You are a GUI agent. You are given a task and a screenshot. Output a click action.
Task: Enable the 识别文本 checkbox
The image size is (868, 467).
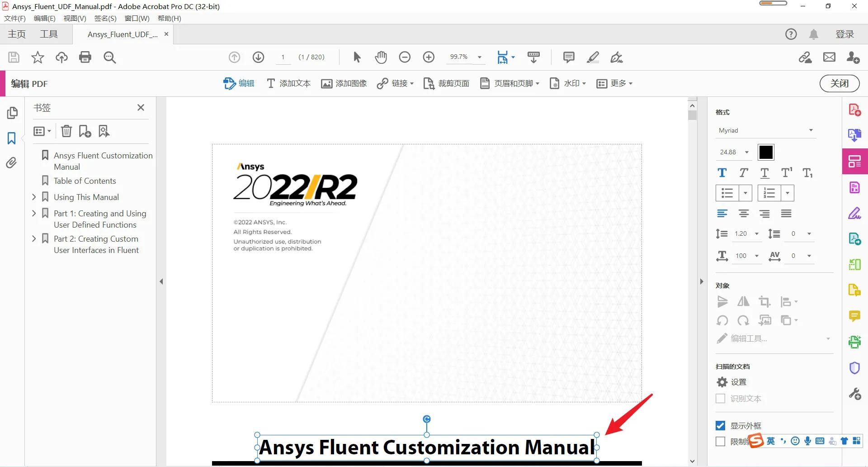[721, 399]
